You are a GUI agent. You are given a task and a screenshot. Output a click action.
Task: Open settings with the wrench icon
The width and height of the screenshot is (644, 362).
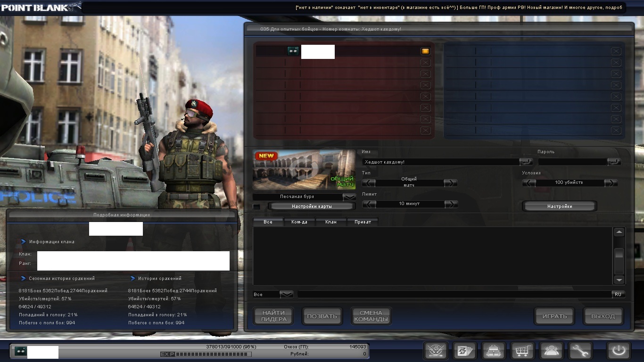pos(580,351)
